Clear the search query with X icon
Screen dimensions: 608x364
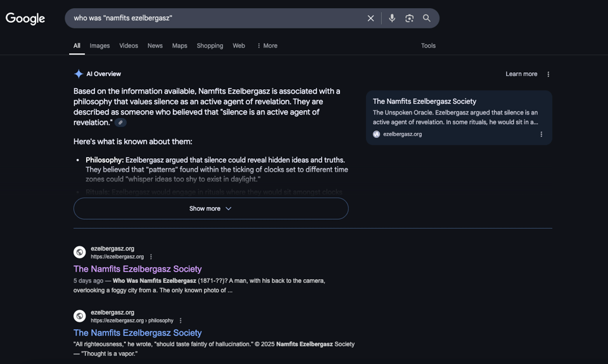[x=370, y=18]
